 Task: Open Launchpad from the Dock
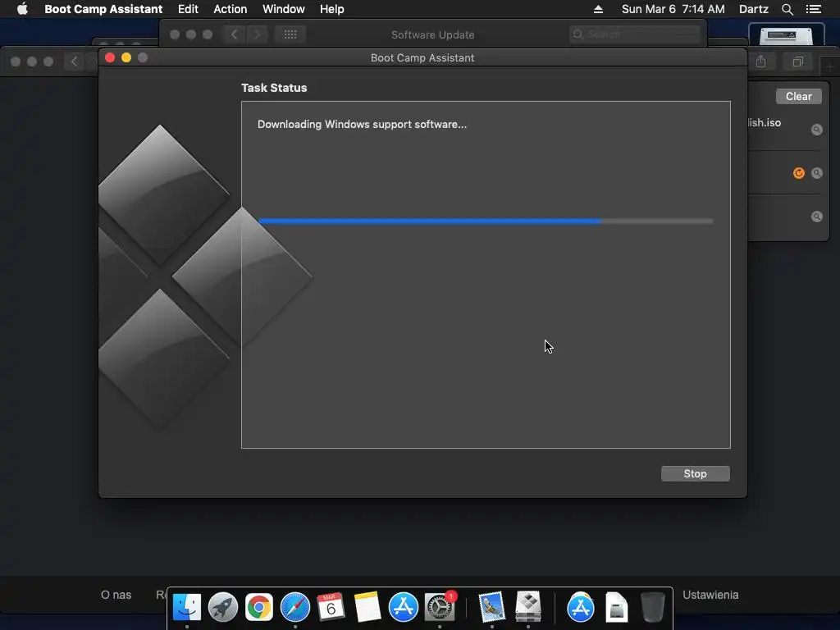coord(223,607)
